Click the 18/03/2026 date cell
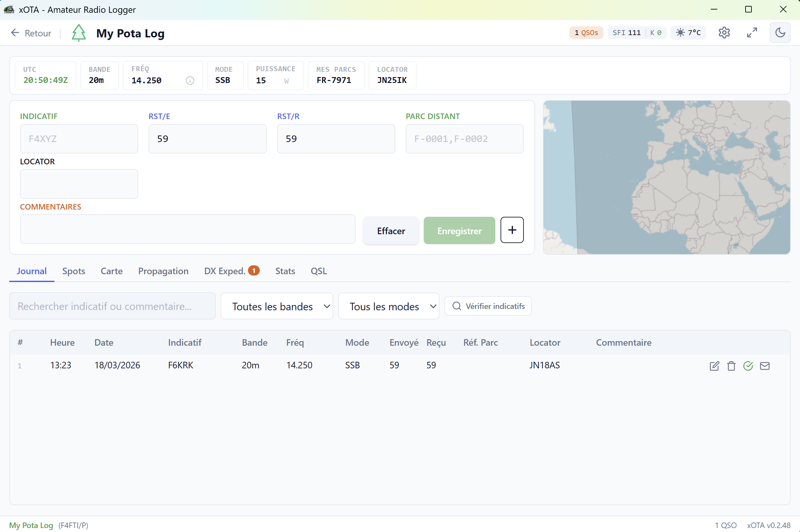The image size is (800, 532). (117, 365)
